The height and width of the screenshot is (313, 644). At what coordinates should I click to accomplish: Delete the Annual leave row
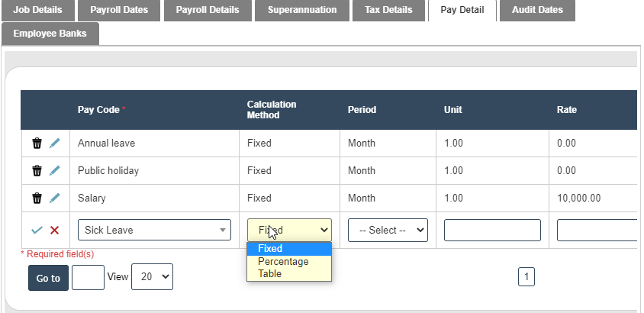click(x=37, y=143)
